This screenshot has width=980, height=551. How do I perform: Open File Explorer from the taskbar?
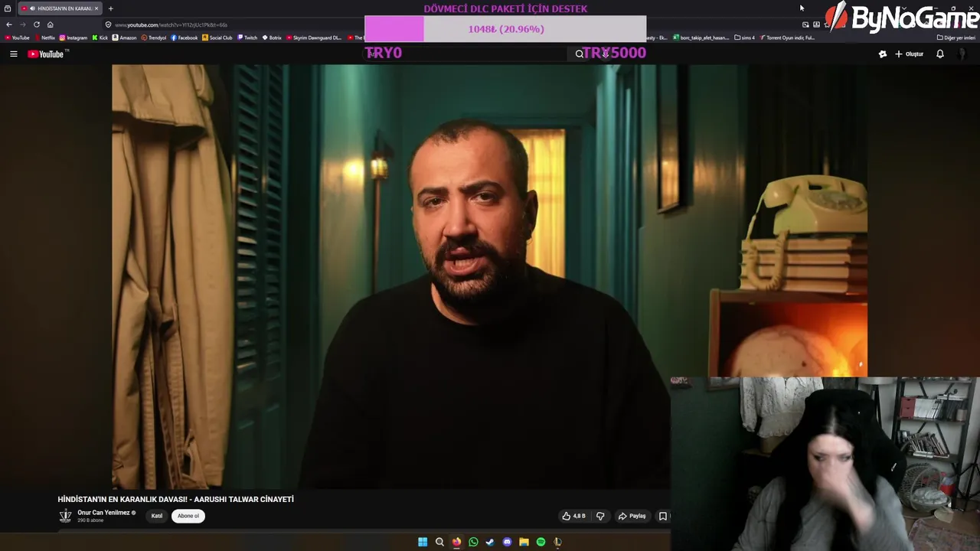click(x=524, y=542)
